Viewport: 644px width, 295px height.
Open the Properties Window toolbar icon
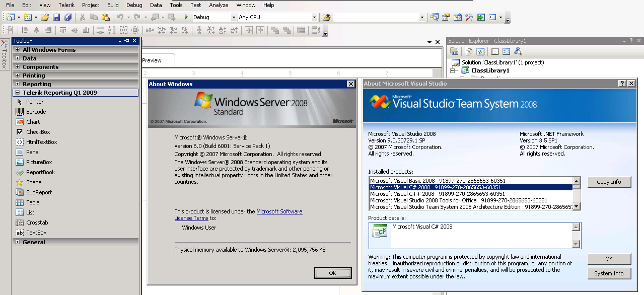click(x=446, y=17)
